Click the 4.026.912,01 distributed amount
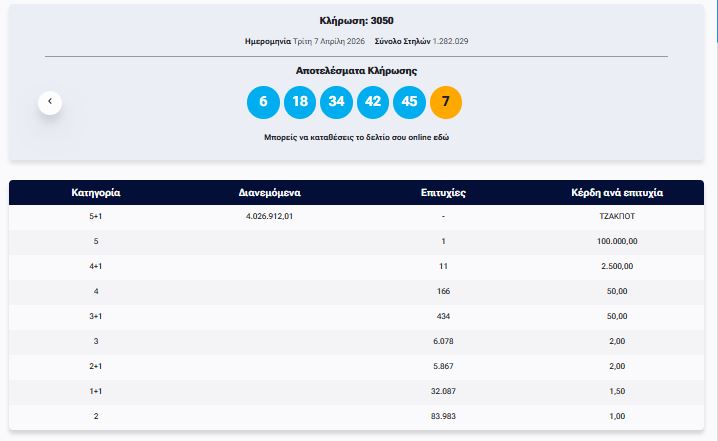This screenshot has height=441, width=718. click(270, 216)
